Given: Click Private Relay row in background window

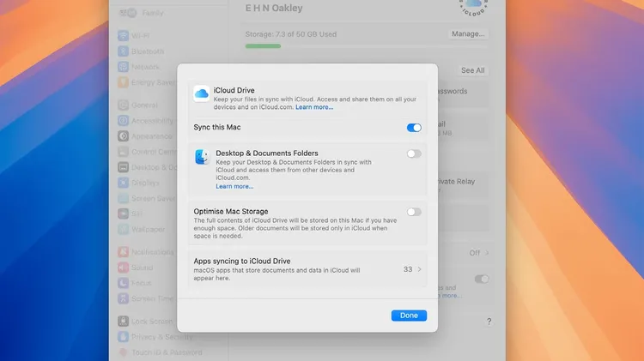Looking at the screenshot, I should click(464, 184).
